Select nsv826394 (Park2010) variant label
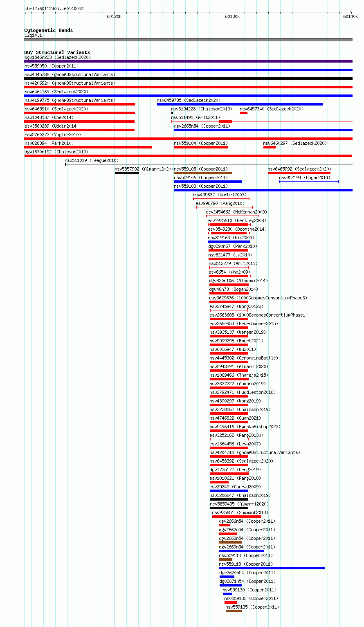Image resolution: width=364 pixels, height=627 pixels. click(x=49, y=143)
